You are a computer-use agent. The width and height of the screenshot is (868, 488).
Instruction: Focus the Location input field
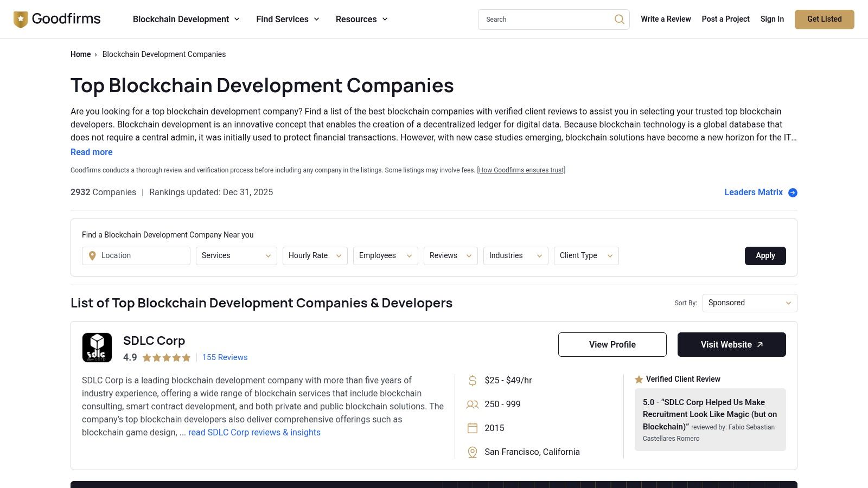(x=136, y=256)
